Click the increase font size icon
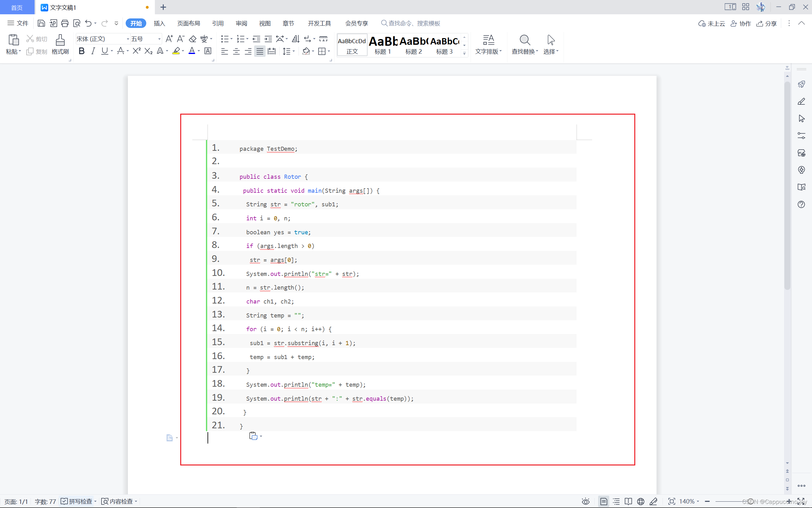Screen dimensions: 812x508 169,39
